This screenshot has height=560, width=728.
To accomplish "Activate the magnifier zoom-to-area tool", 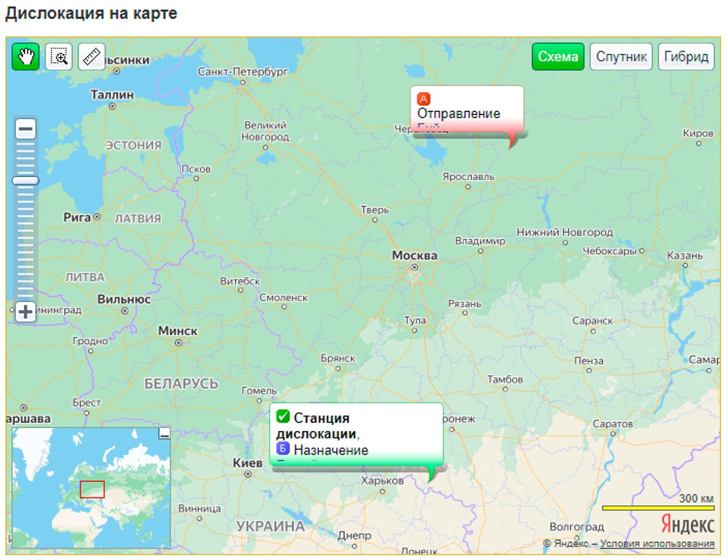I will point(59,56).
